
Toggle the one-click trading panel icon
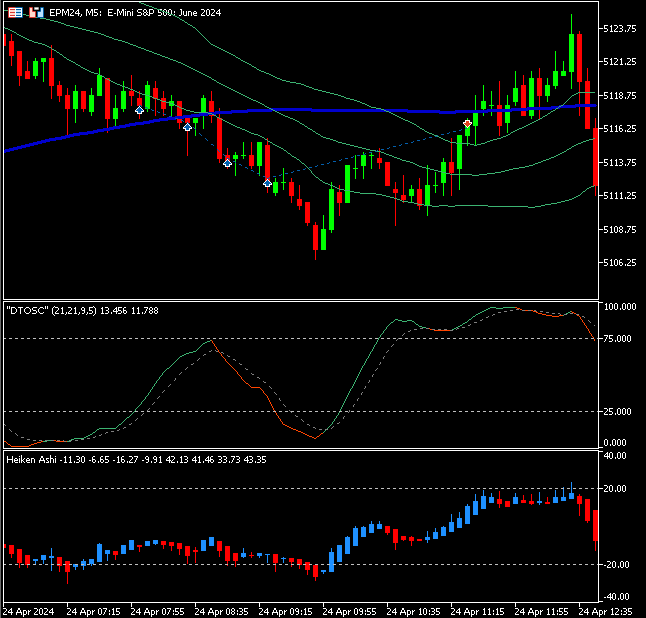36,12
